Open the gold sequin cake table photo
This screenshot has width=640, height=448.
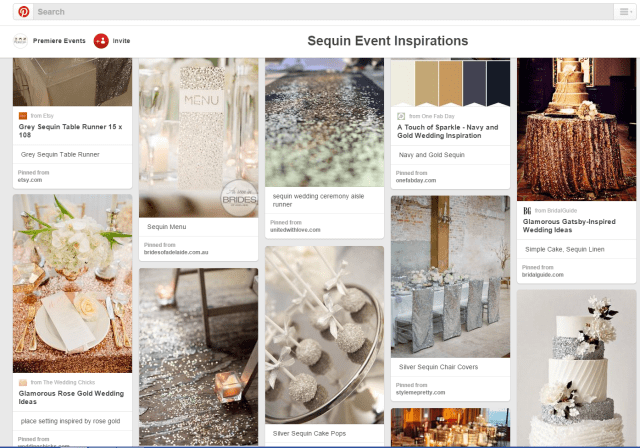click(x=576, y=129)
